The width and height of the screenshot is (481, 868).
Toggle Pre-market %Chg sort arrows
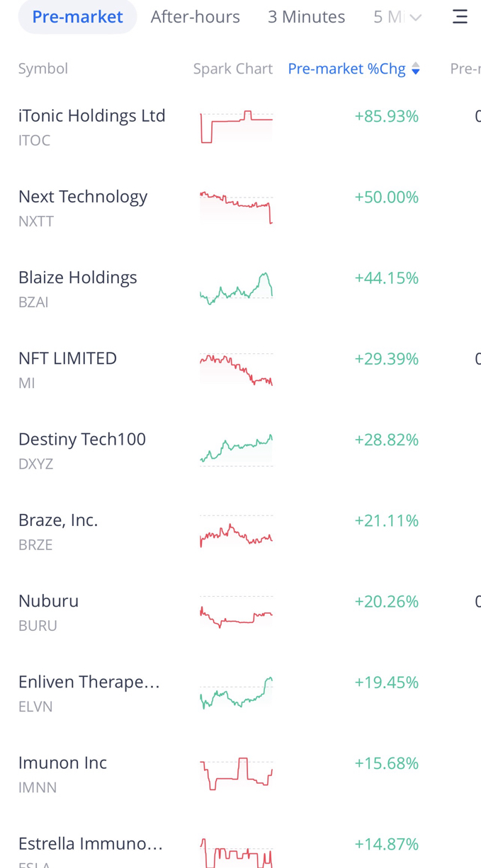coord(416,69)
